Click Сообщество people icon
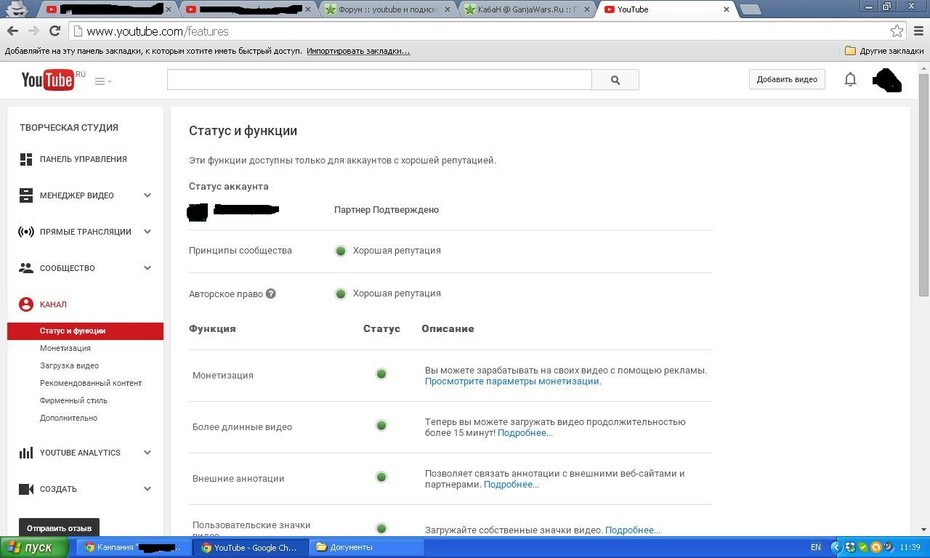 pos(26,268)
